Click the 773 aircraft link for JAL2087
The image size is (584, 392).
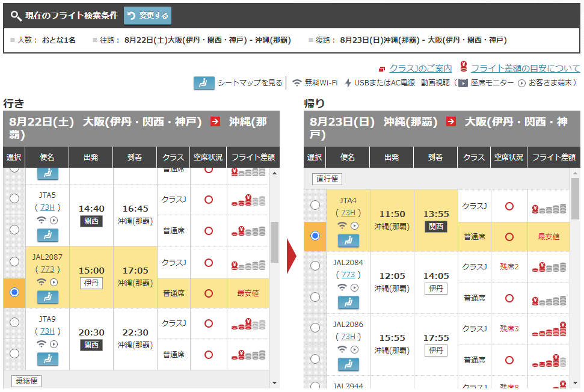pos(48,269)
